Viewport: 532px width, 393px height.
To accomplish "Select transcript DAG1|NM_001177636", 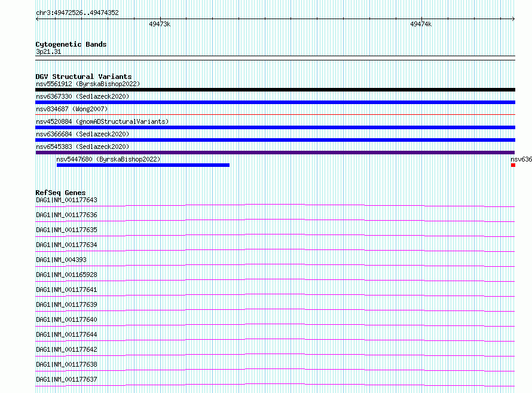I will [66, 215].
